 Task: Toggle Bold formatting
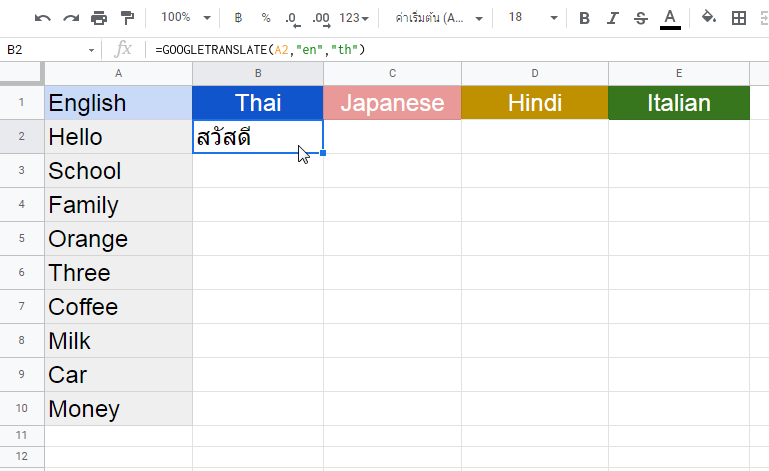[584, 19]
